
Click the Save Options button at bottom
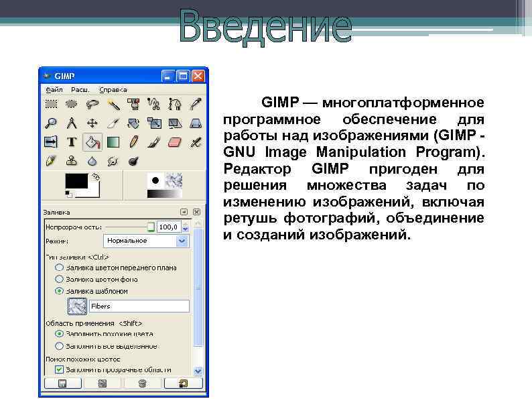pos(63,384)
